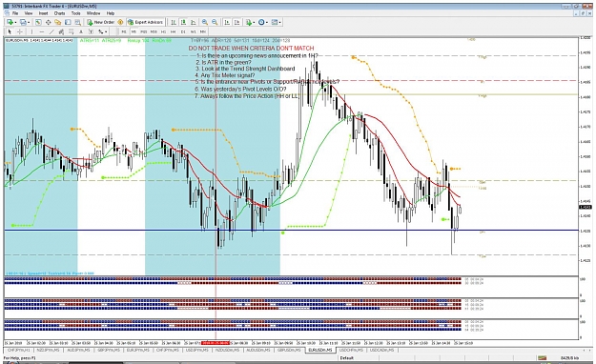The width and height of the screenshot is (596, 364).
Task: Show the Terminal panel icon
Action: click(x=68, y=23)
